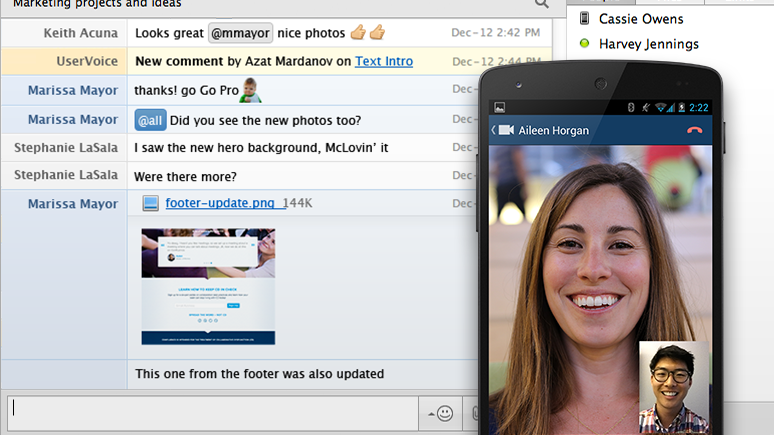Click the baby emoji in Marissa's message
774x435 pixels.
tap(251, 90)
